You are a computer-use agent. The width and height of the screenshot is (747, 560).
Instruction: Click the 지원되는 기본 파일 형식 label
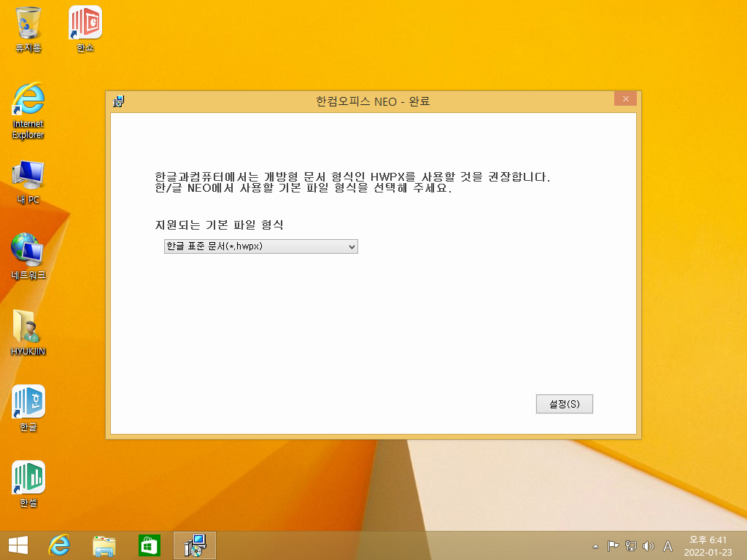click(x=219, y=225)
